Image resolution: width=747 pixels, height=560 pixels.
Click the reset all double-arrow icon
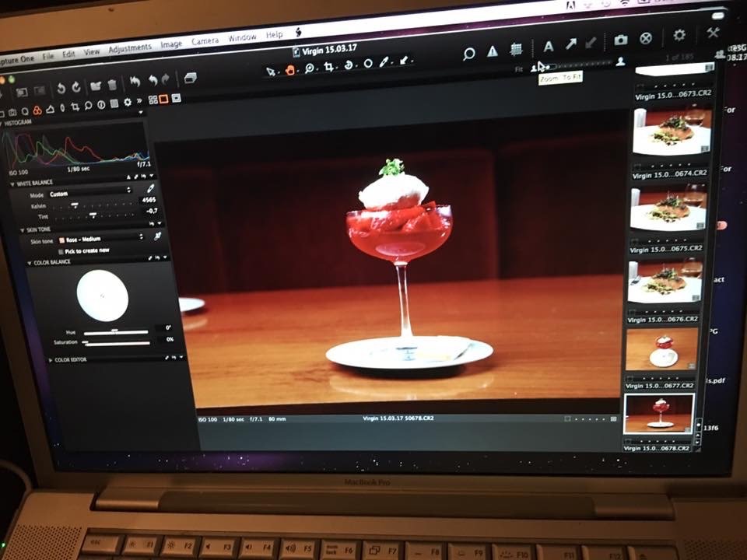[x=135, y=82]
